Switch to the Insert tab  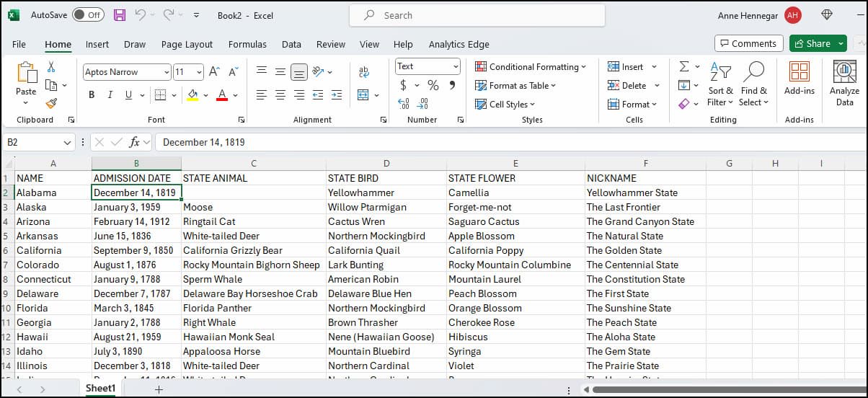click(97, 44)
